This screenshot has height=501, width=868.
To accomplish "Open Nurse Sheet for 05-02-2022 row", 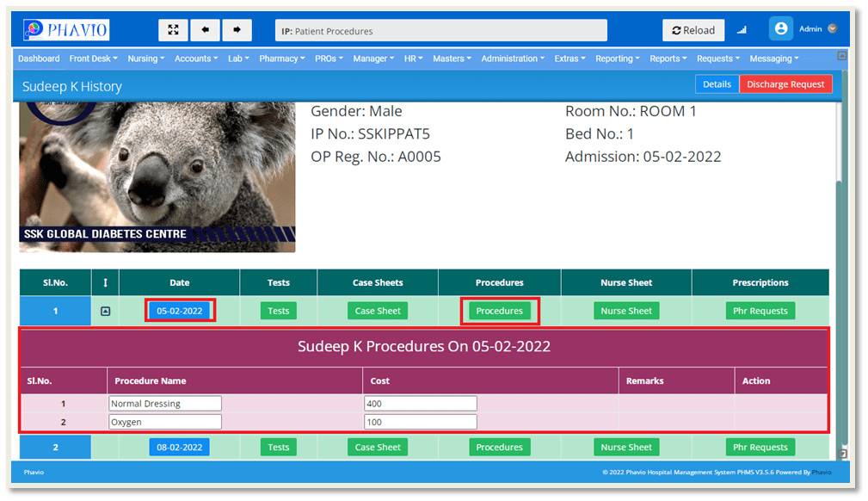I will pos(626,311).
